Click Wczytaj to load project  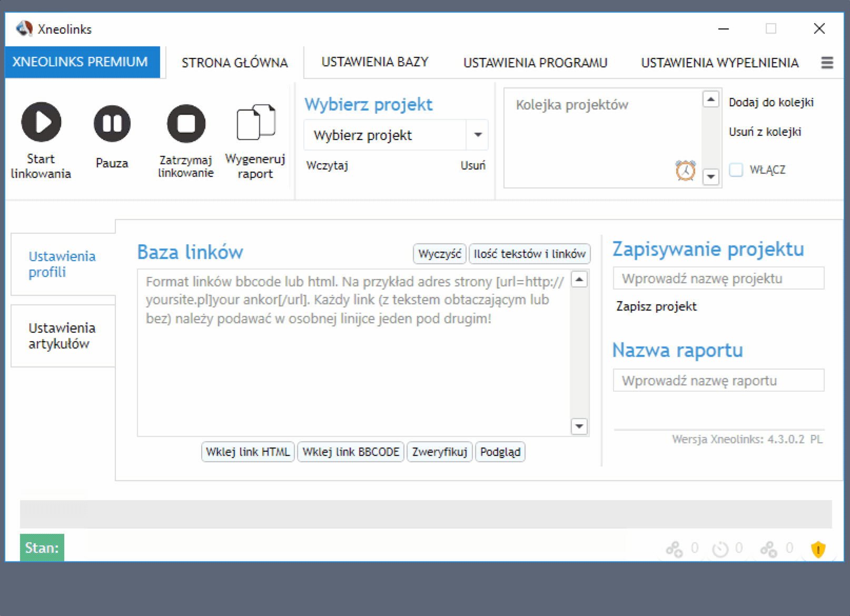click(x=327, y=165)
